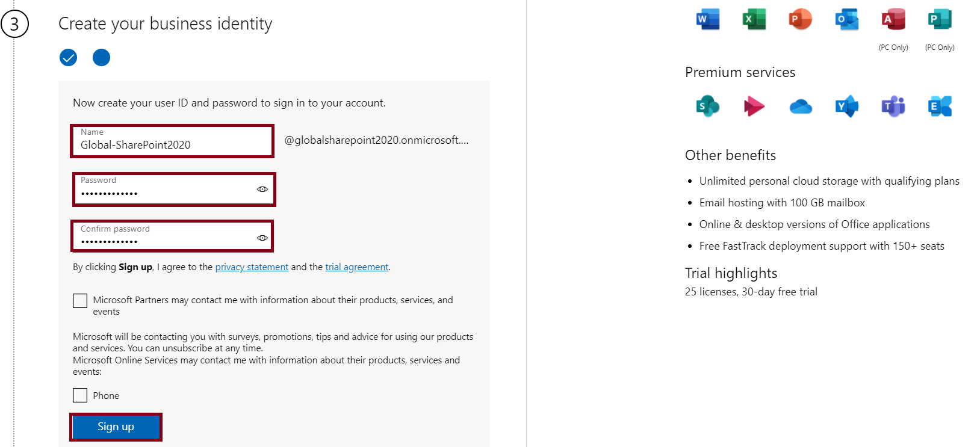Check the Microsoft Partners contact consent checkbox
980x447 pixels.
(80, 300)
